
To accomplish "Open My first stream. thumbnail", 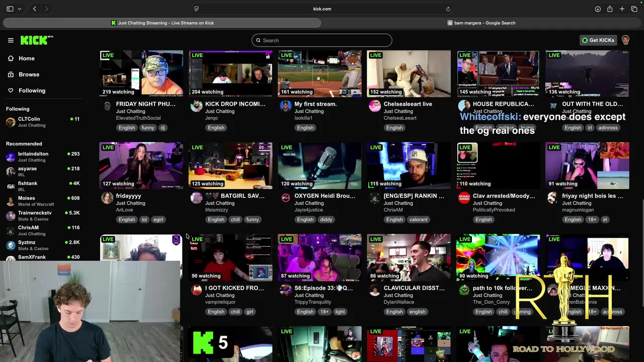I will coord(319,73).
